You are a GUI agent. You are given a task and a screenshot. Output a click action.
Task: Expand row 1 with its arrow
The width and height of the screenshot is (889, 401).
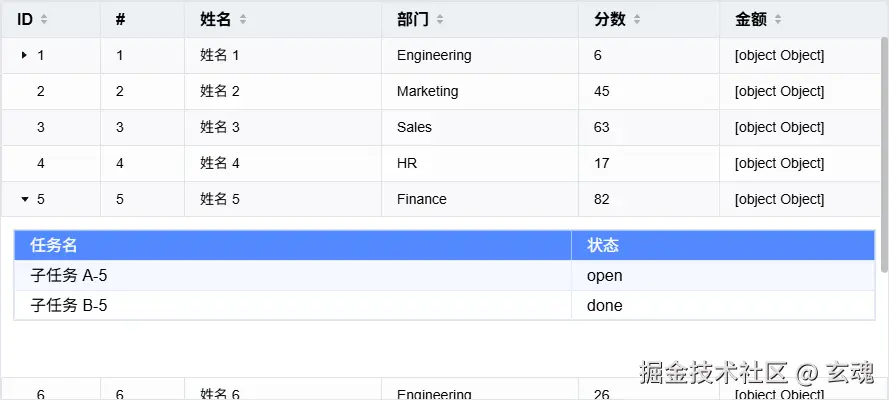tap(24, 55)
